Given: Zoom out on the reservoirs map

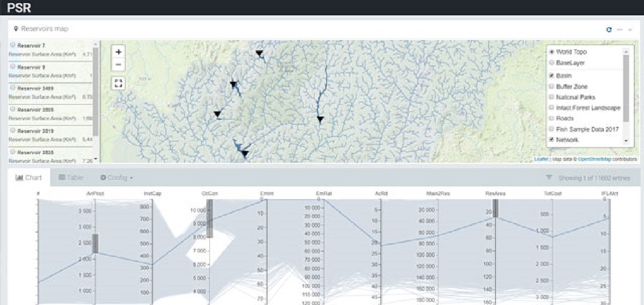Looking at the screenshot, I should (119, 64).
